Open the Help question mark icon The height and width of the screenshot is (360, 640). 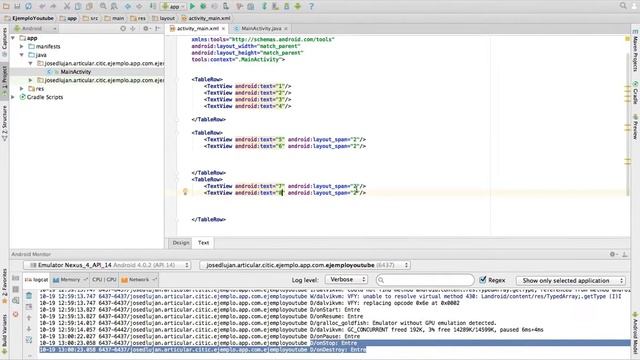pyautogui.click(x=311, y=6)
